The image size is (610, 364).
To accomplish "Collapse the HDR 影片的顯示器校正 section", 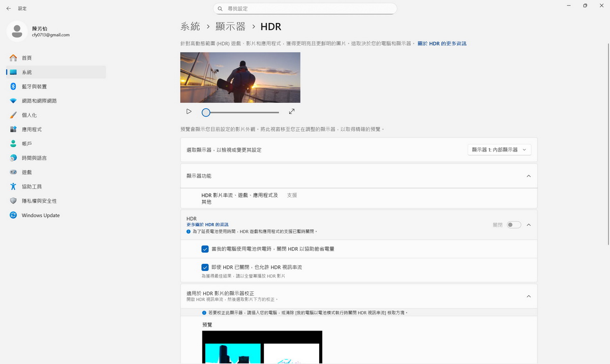I will coord(528,296).
